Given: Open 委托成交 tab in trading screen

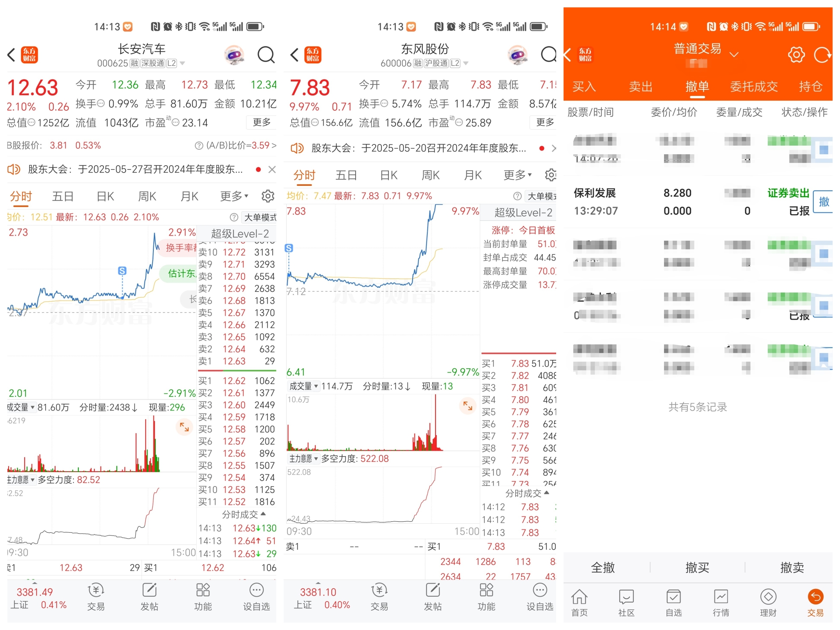Looking at the screenshot, I should (754, 87).
